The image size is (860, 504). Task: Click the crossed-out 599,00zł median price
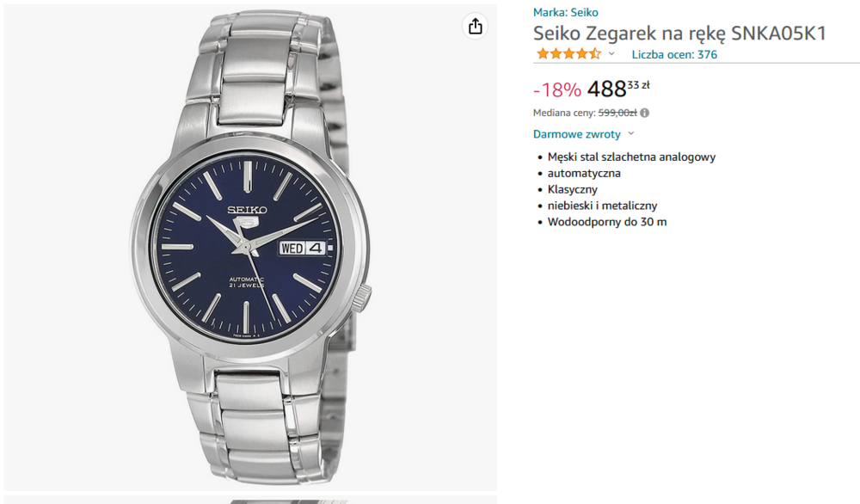(617, 113)
